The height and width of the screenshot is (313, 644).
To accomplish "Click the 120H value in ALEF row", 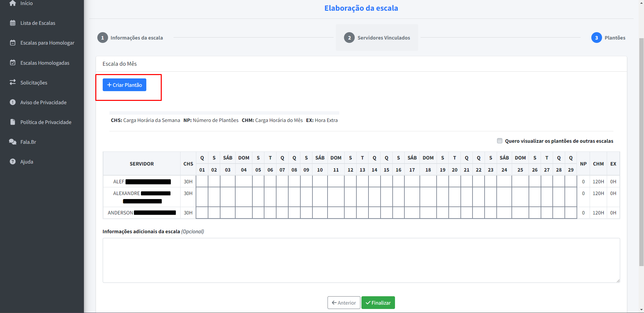I will (x=598, y=182).
